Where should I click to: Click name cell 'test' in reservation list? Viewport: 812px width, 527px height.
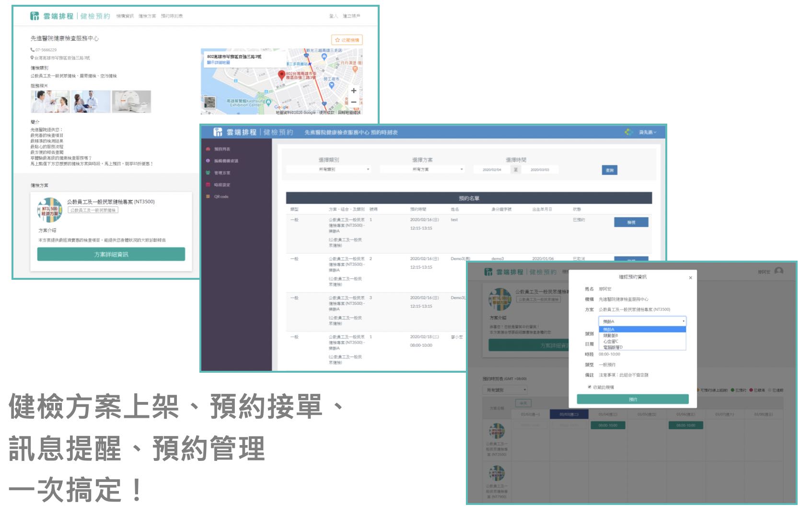pyautogui.click(x=454, y=220)
